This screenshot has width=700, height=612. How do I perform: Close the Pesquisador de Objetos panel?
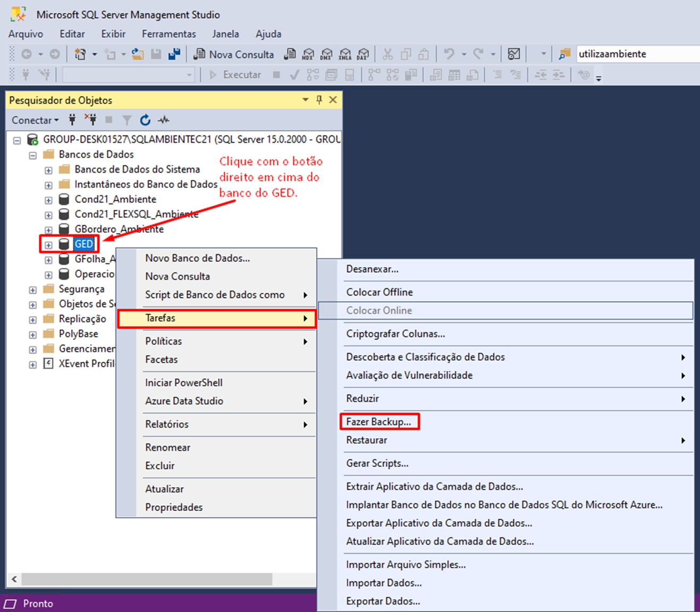point(333,100)
